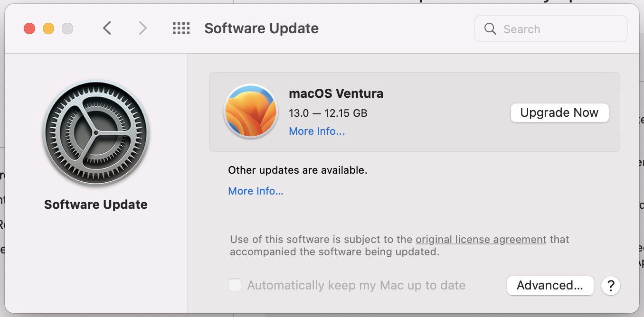Screen dimensions: 644x317
Task: Click the macOS Ventura wallpaper icon
Action: [251, 112]
